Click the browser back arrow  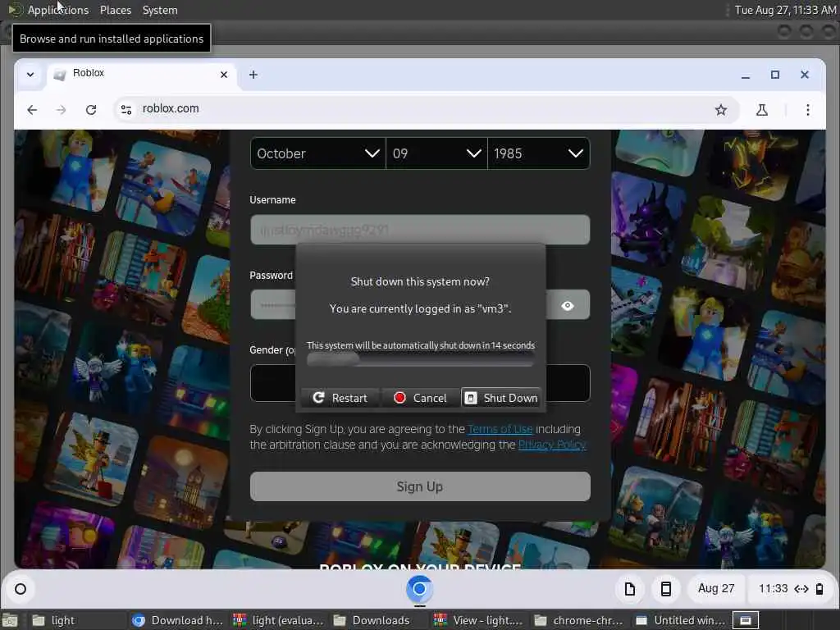32,110
